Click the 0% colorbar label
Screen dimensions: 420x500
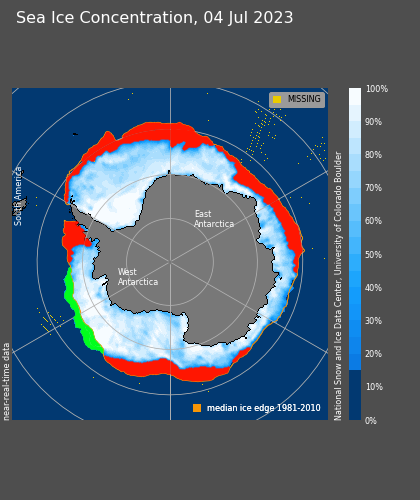[x=371, y=421]
